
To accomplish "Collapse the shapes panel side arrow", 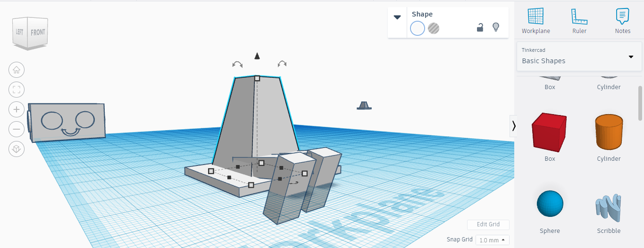I will (514, 126).
